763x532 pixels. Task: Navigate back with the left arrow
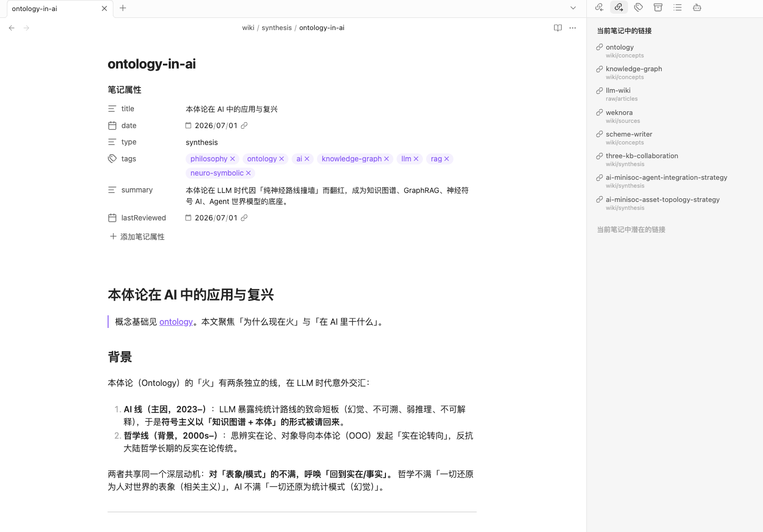point(12,28)
